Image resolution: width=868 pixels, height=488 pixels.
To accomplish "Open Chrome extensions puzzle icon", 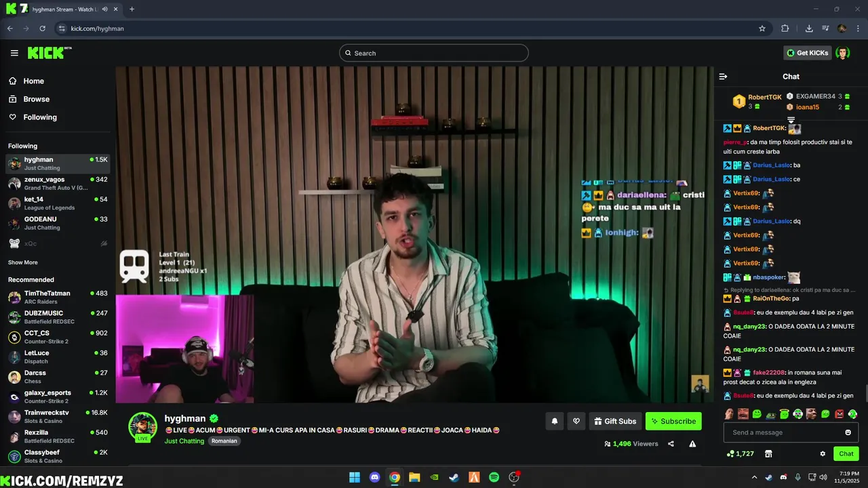I will click(785, 28).
